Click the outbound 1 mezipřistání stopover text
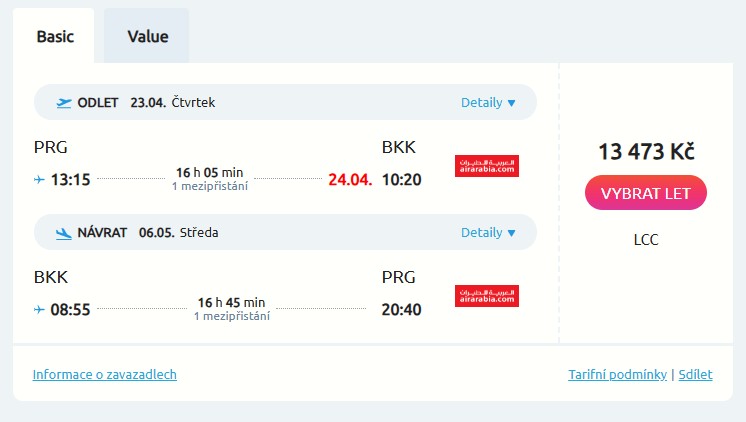Image resolution: width=746 pixels, height=422 pixels. pos(210,187)
